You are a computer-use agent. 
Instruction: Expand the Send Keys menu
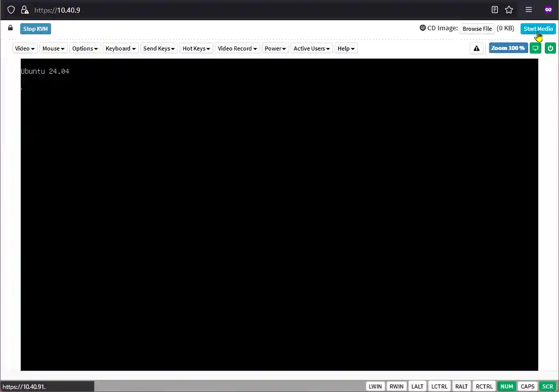tap(159, 48)
